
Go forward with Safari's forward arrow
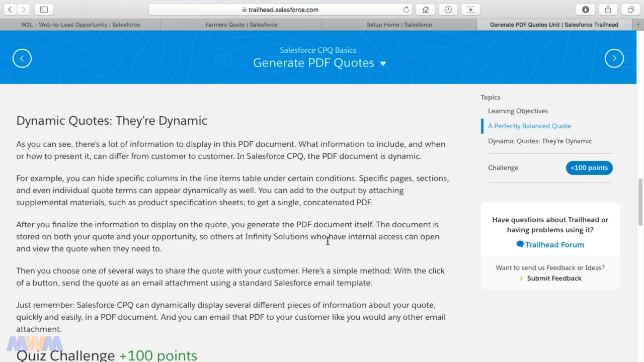coord(24,10)
